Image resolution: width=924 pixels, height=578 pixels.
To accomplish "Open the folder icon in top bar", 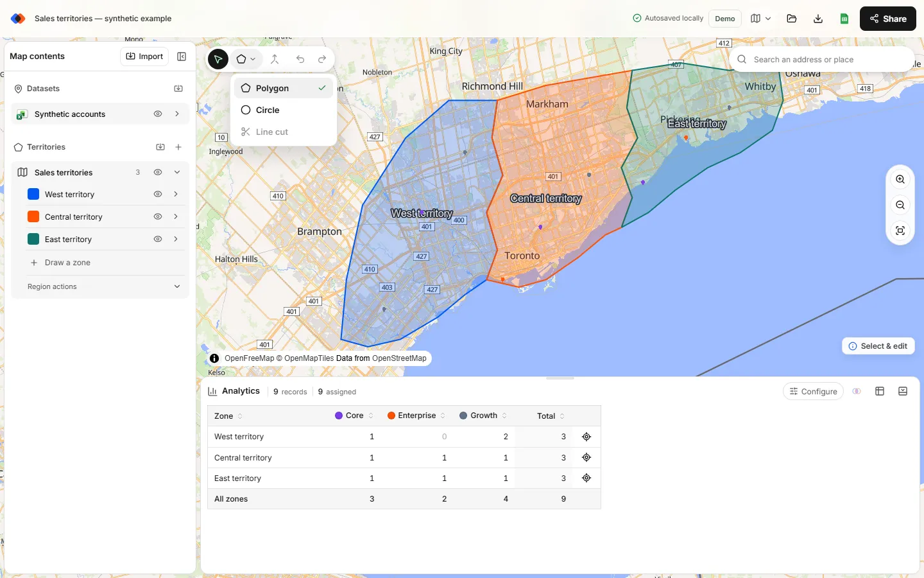I will [792, 19].
